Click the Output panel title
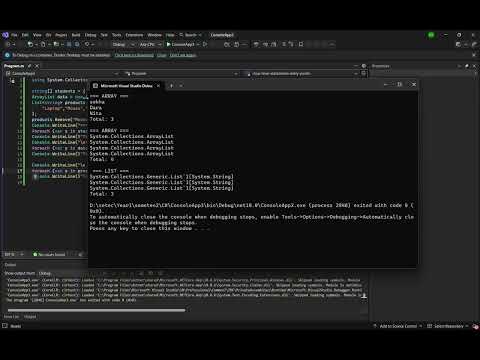The image size is (480, 360). [10, 265]
